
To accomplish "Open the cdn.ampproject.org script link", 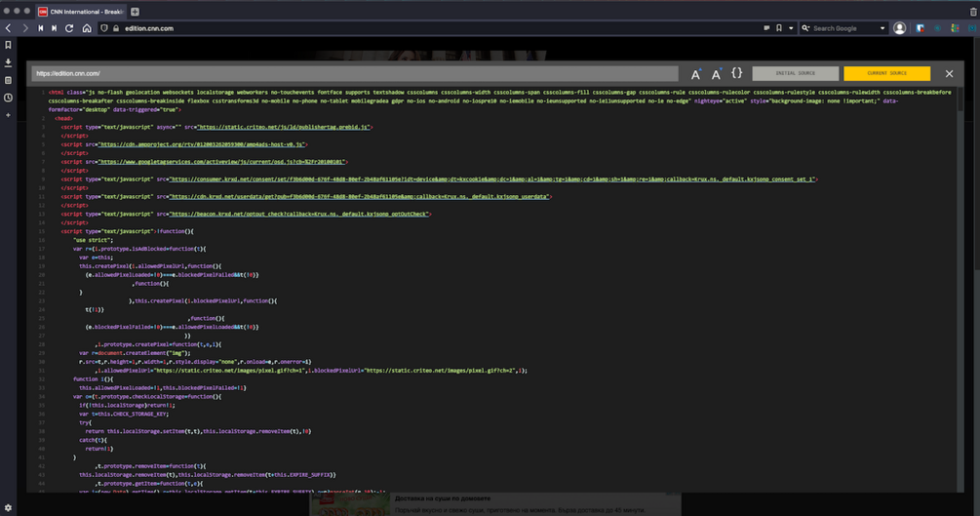I will tap(202, 144).
